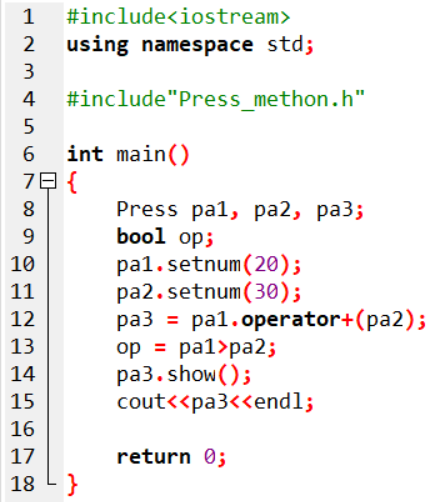Image resolution: width=437 pixels, height=502 pixels.
Task: Collapse the main function fold marker
Action: click(x=48, y=181)
